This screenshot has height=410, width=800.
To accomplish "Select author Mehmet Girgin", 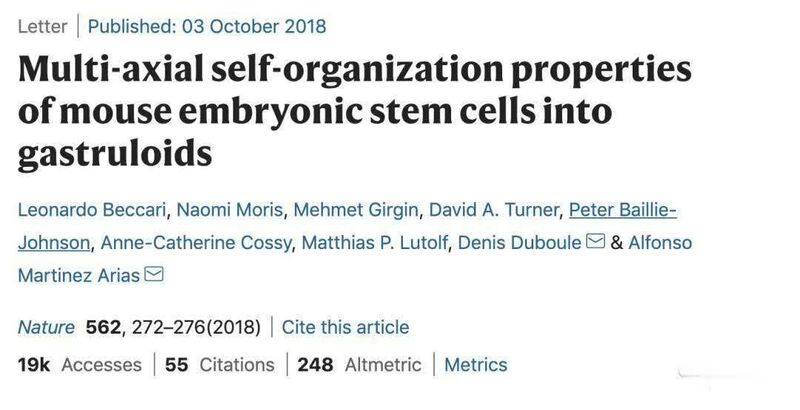I will (x=356, y=210).
